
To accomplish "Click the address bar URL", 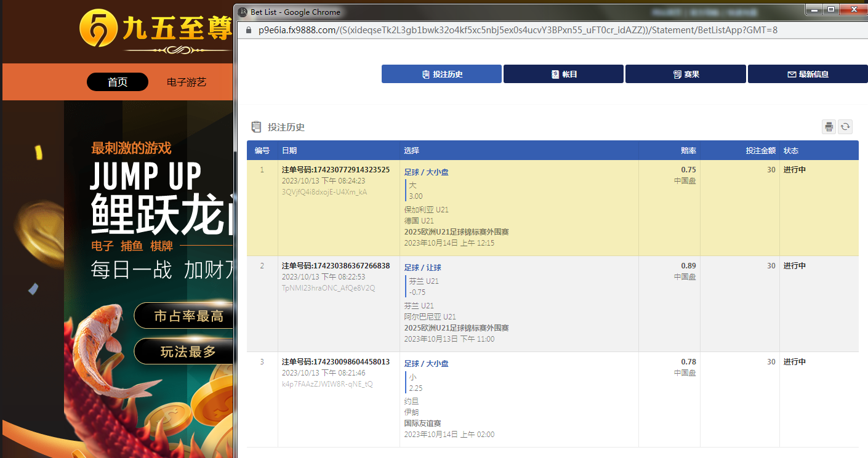I will coord(518,30).
